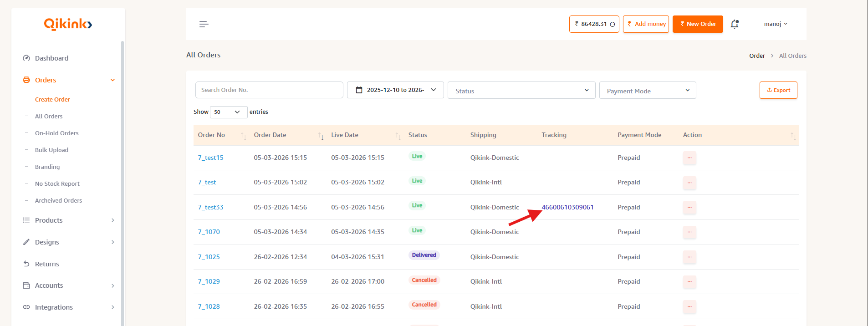Sort table by Live Date arrows

tap(398, 136)
